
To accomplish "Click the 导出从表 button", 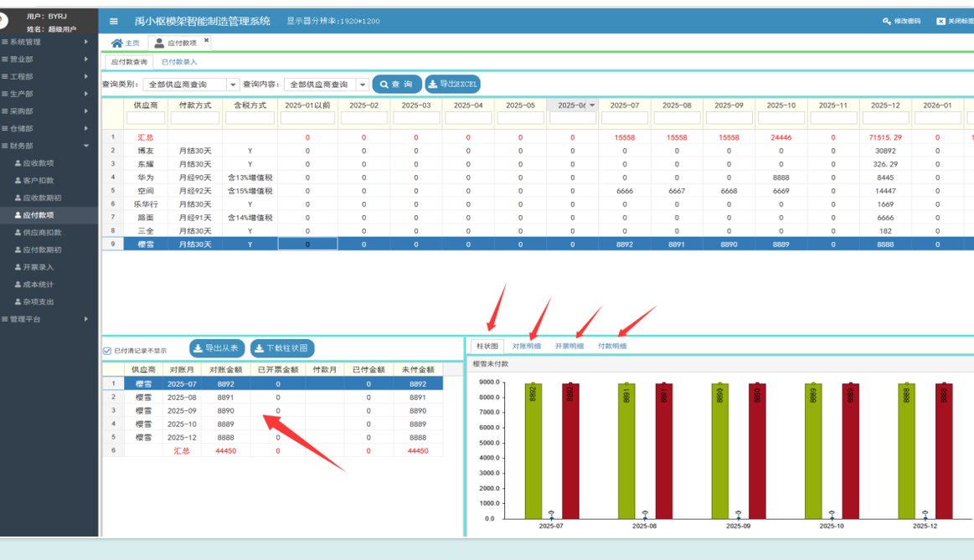I will pyautogui.click(x=217, y=348).
